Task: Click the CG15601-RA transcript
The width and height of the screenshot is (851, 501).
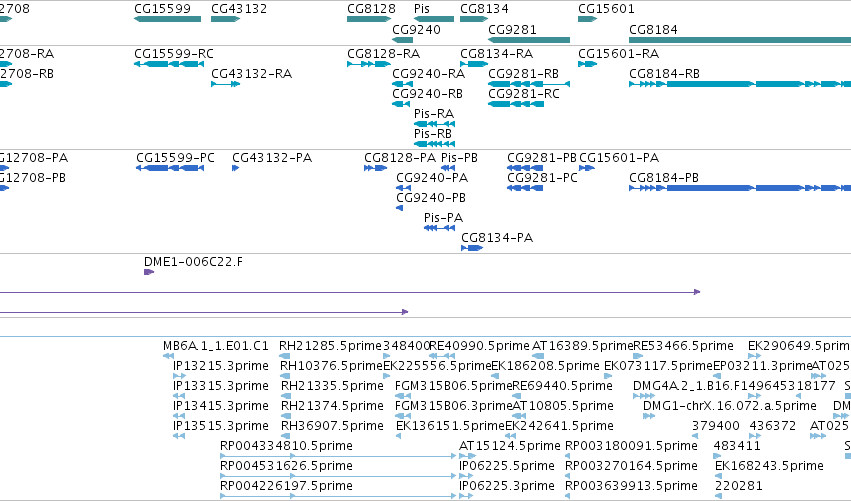Action: click(x=587, y=64)
